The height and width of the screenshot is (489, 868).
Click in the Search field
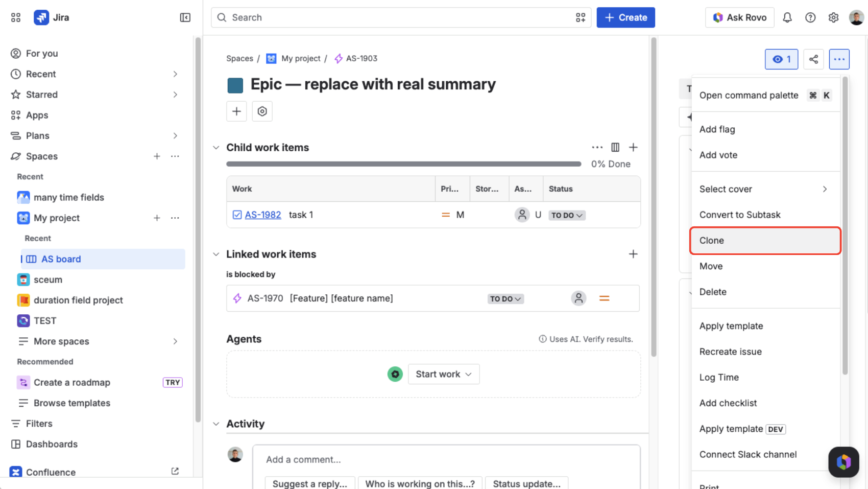tap(401, 17)
